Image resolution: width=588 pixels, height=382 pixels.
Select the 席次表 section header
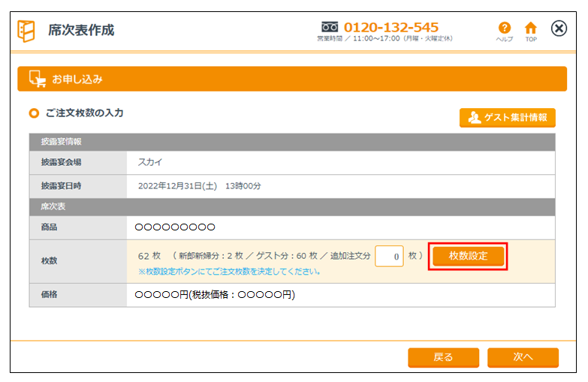pos(53,206)
